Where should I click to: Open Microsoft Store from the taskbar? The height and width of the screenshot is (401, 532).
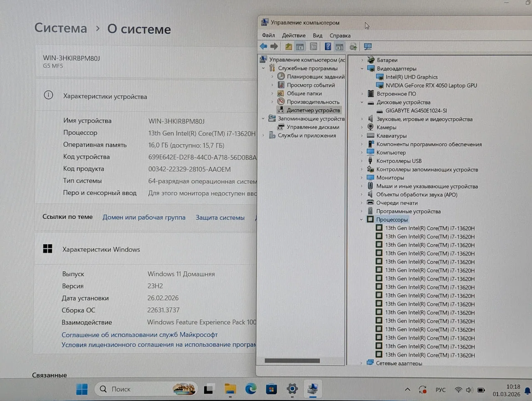coord(271,389)
